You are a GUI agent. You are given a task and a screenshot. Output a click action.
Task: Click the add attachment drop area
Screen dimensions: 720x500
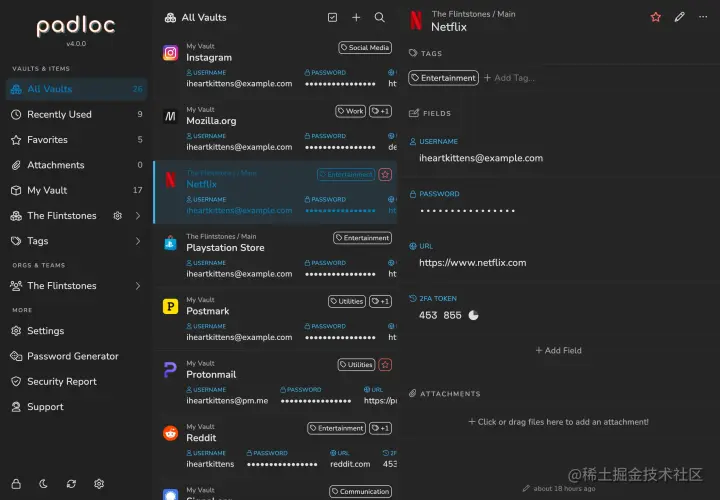[x=558, y=422]
